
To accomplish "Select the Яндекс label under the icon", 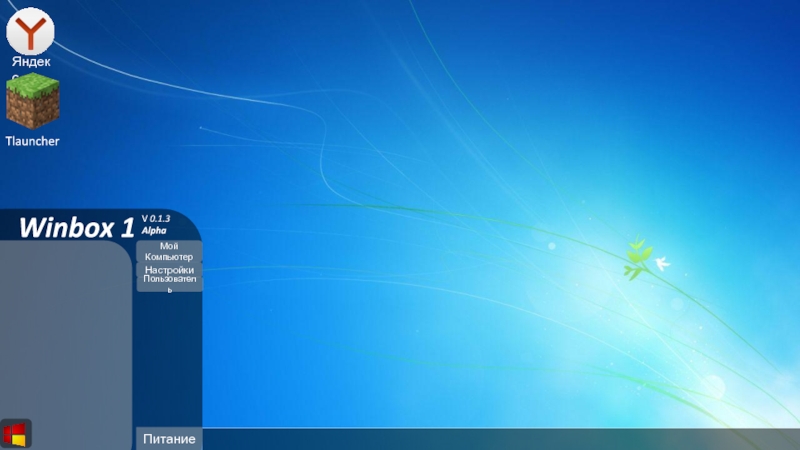I will (31, 61).
